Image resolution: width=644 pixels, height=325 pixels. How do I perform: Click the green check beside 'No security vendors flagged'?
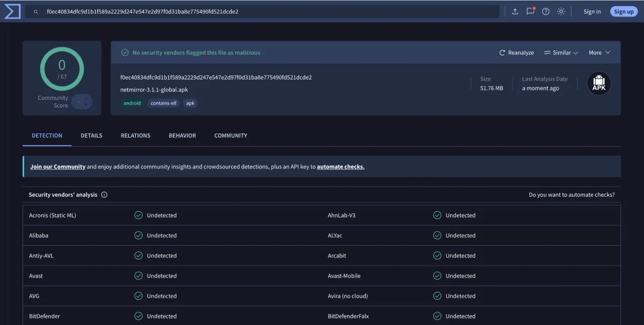pos(125,52)
